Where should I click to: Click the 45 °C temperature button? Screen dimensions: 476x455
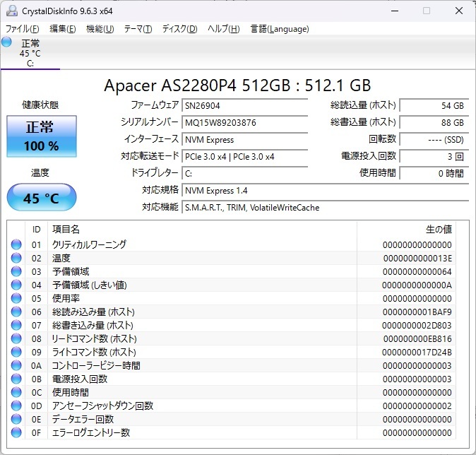pos(42,197)
